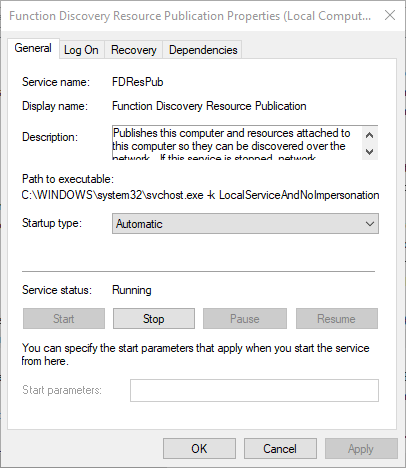The width and height of the screenshot is (406, 468).
Task: Open the Startup type dropdown
Action: click(245, 224)
